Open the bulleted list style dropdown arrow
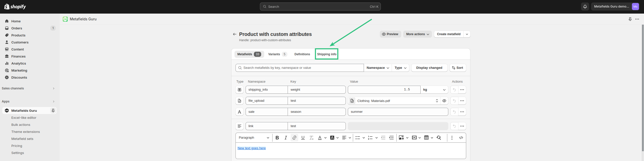644x161 pixels. (x=363, y=138)
